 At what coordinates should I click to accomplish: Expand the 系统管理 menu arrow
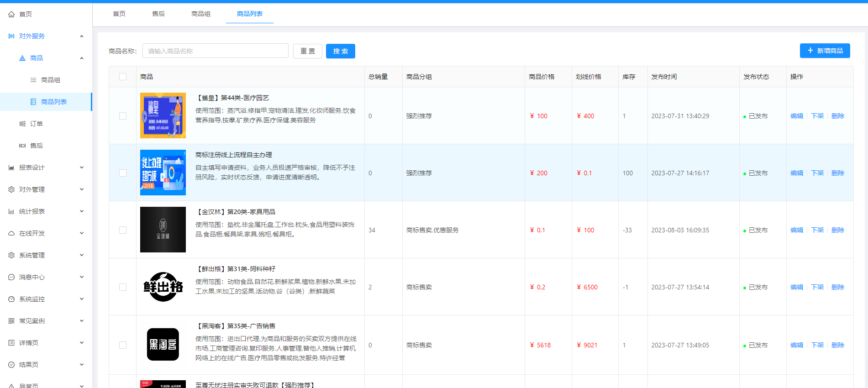pyautogui.click(x=82, y=255)
